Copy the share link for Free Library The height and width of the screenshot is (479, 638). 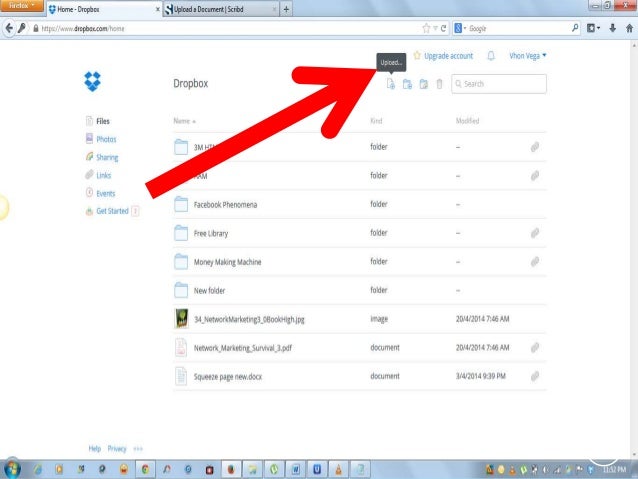pos(535,233)
